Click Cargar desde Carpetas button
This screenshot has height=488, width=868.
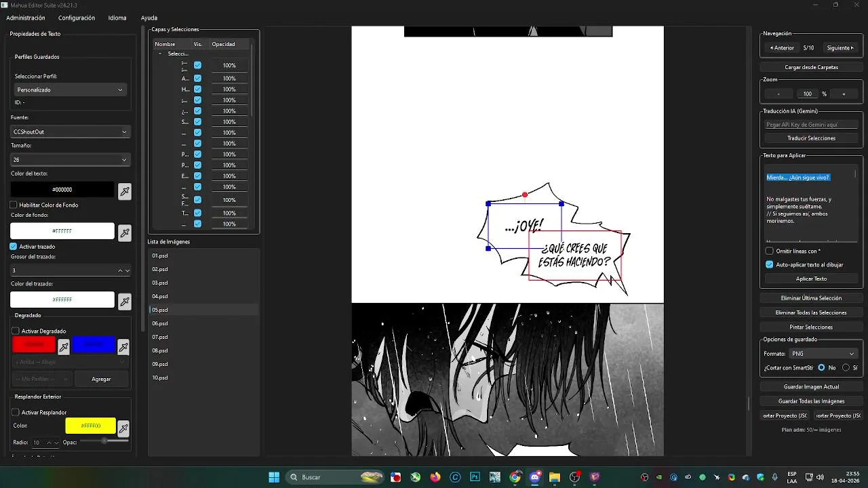click(811, 67)
